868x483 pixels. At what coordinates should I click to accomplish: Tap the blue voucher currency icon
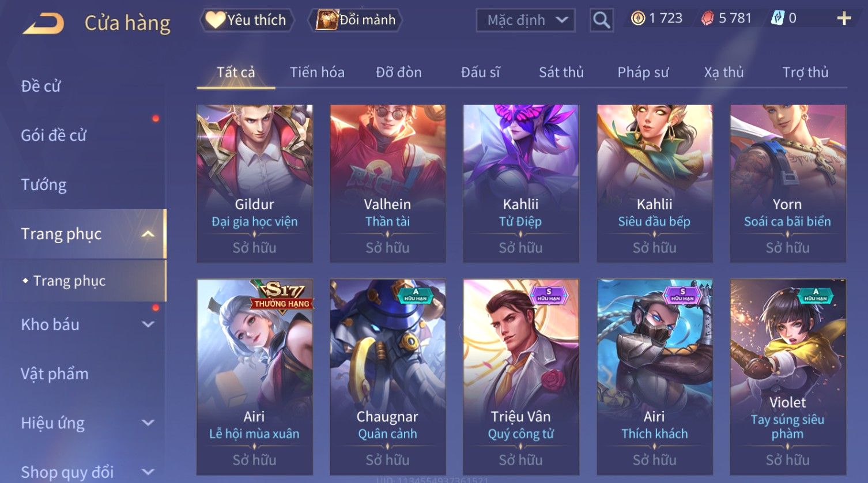(778, 18)
